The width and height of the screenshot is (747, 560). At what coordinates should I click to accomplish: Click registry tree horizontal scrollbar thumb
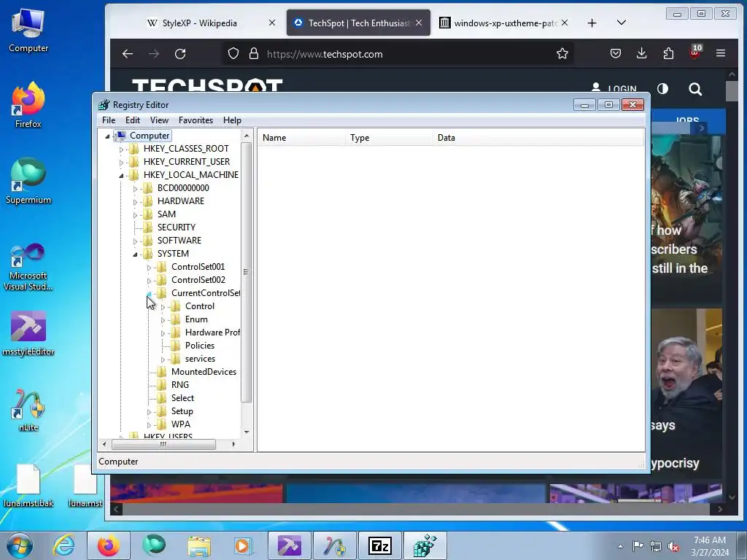(163, 444)
